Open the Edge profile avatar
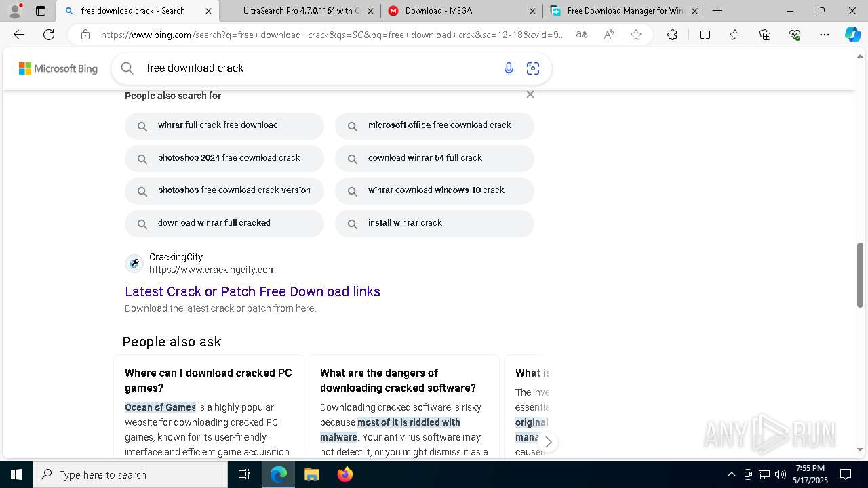Viewport: 868px width, 488px height. coord(15,11)
